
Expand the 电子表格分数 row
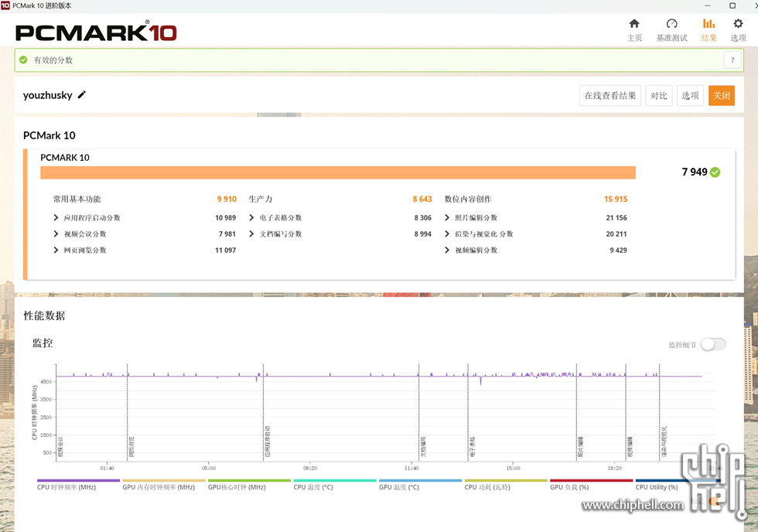(x=251, y=217)
